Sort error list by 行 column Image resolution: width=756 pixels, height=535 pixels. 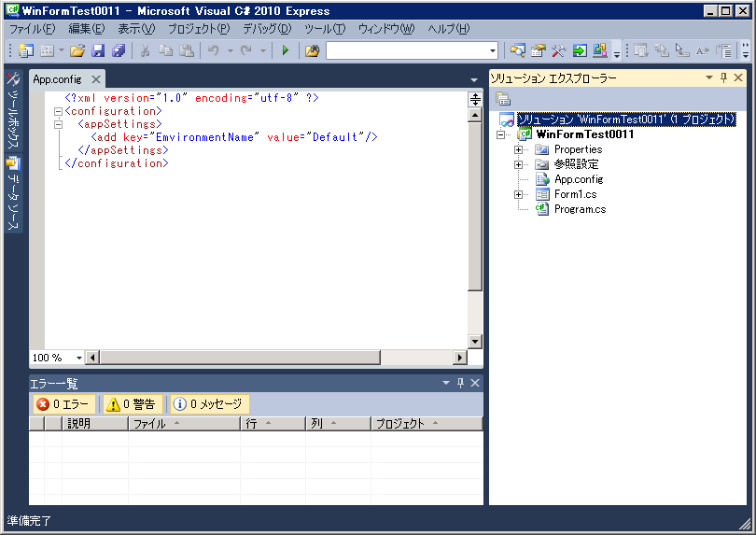273,424
